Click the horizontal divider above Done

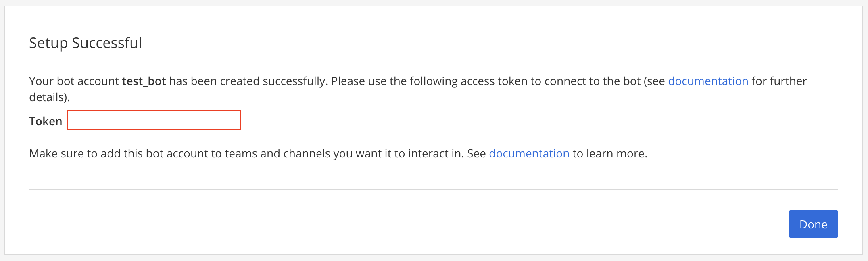pos(434,190)
